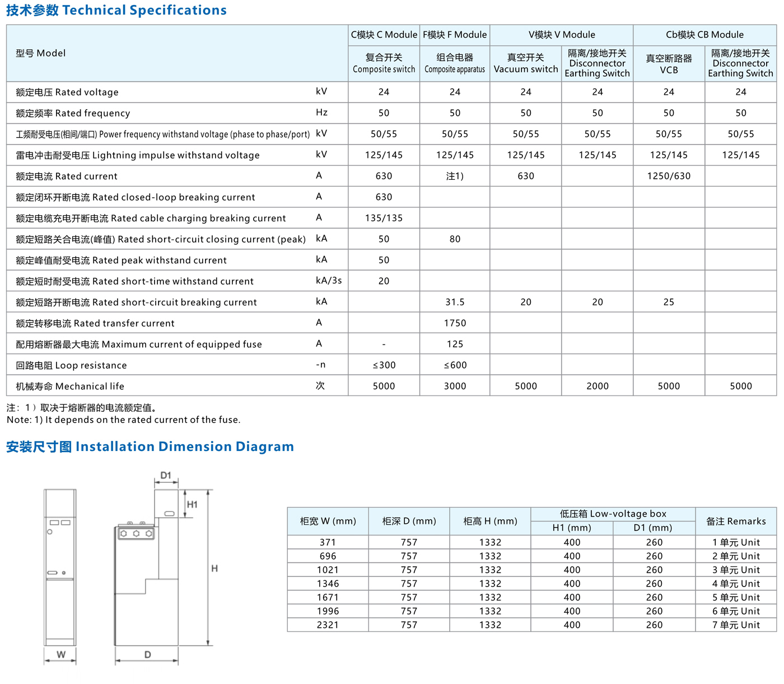
Task: Click the 'H1' label in the side-view diagram
Action: click(192, 504)
